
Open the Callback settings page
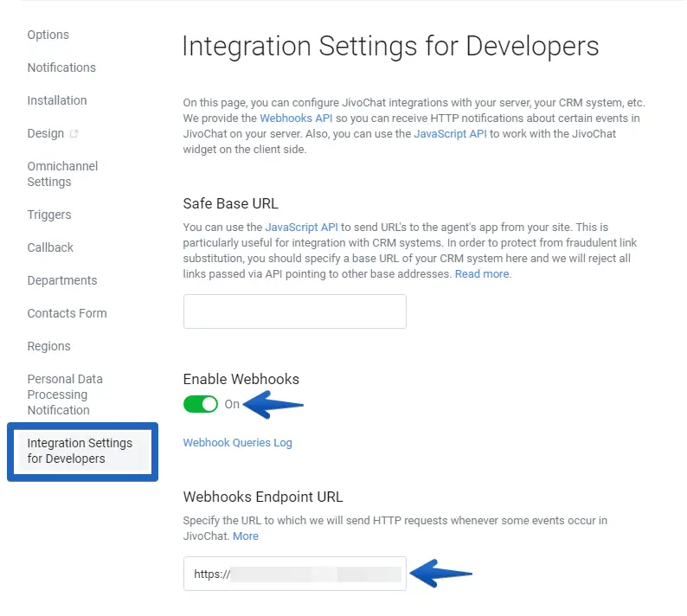point(50,247)
